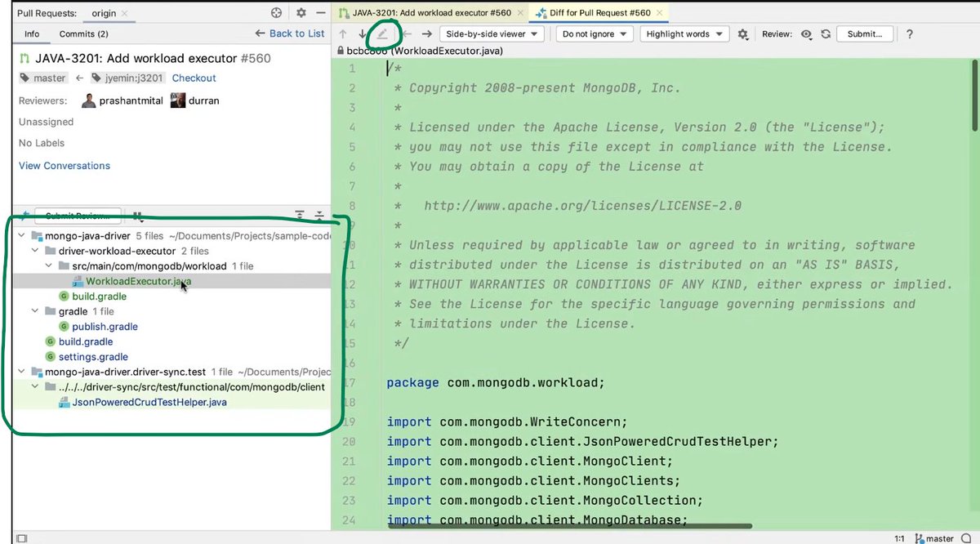
Task: Toggle review comments eye icon
Action: 807,34
